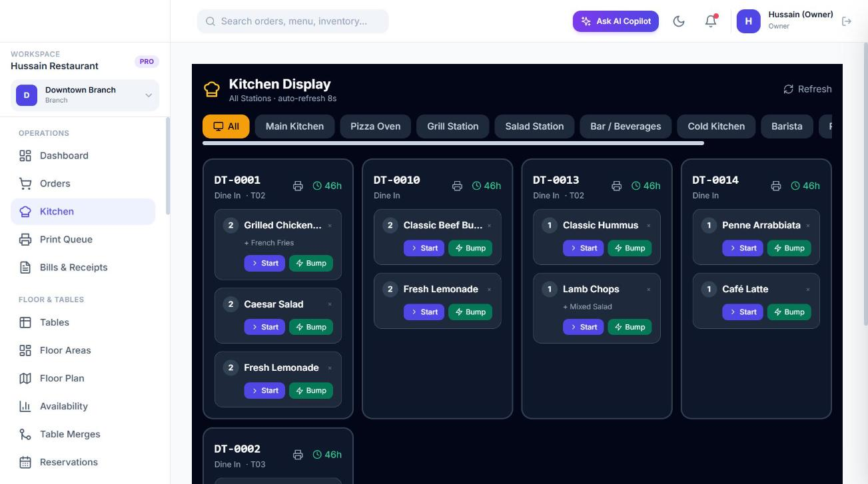This screenshot has width=868, height=484.
Task: Select the All stations tab
Action: pos(226,126)
